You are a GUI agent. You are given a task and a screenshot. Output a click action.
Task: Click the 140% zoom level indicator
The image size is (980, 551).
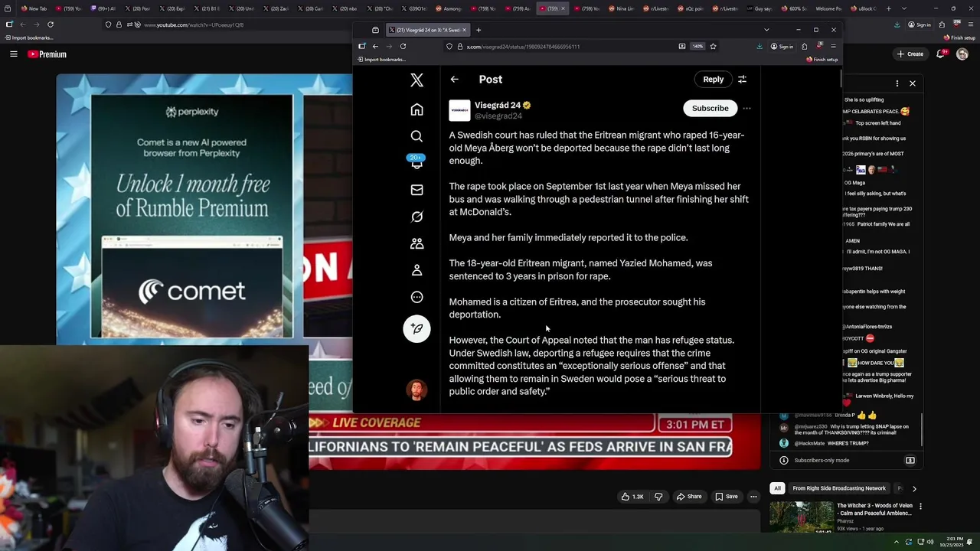pos(697,46)
